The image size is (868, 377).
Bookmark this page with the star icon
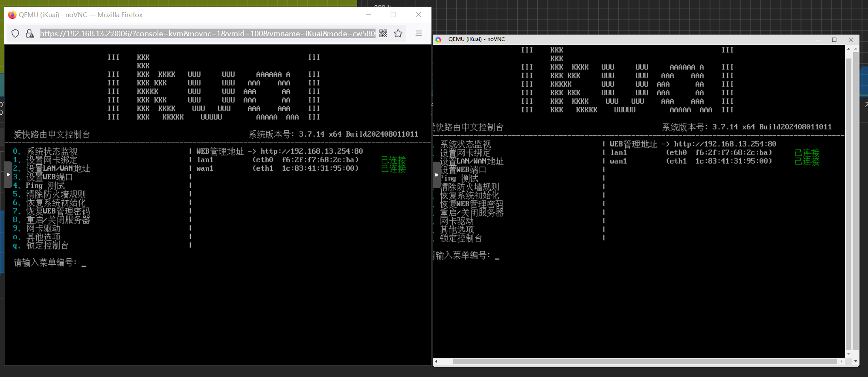(x=398, y=33)
